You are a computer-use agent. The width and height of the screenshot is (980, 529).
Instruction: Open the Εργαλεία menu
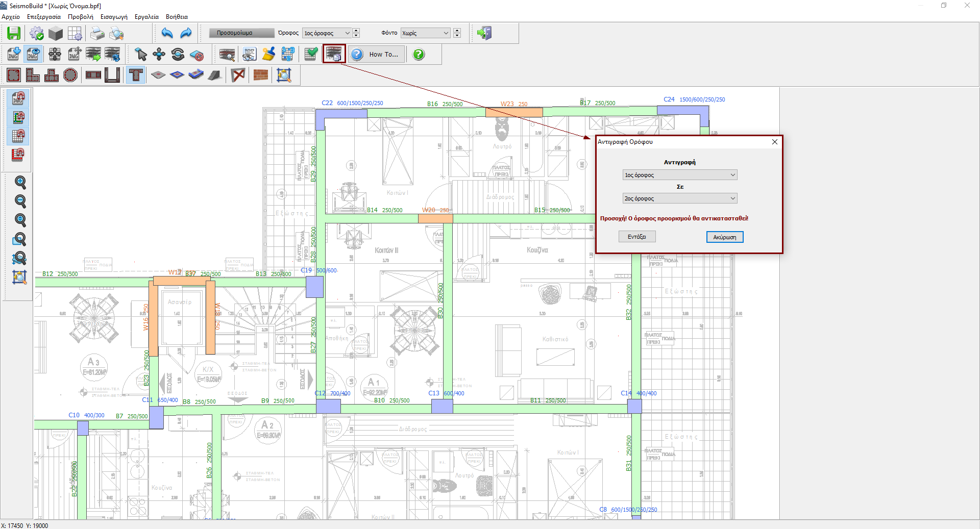point(146,17)
